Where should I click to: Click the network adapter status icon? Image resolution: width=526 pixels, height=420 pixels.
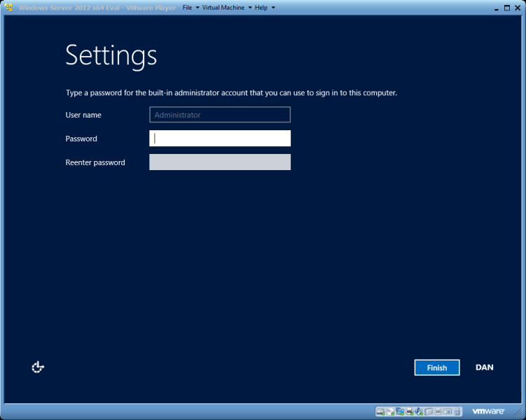[x=400, y=412]
